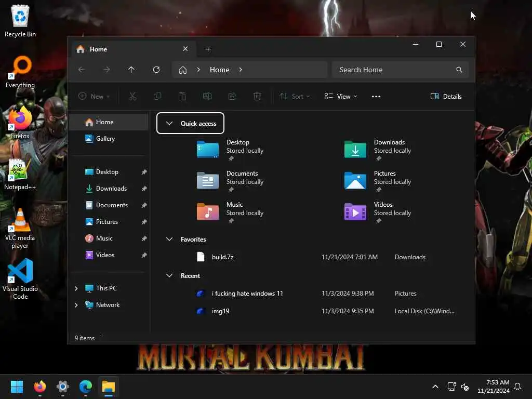Screen dimensions: 532x399
Task: Go up one level arrow
Action: click(x=131, y=70)
